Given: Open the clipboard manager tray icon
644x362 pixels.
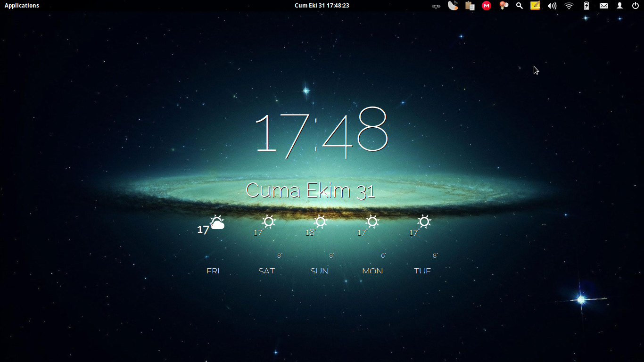Looking at the screenshot, I should tap(470, 6).
